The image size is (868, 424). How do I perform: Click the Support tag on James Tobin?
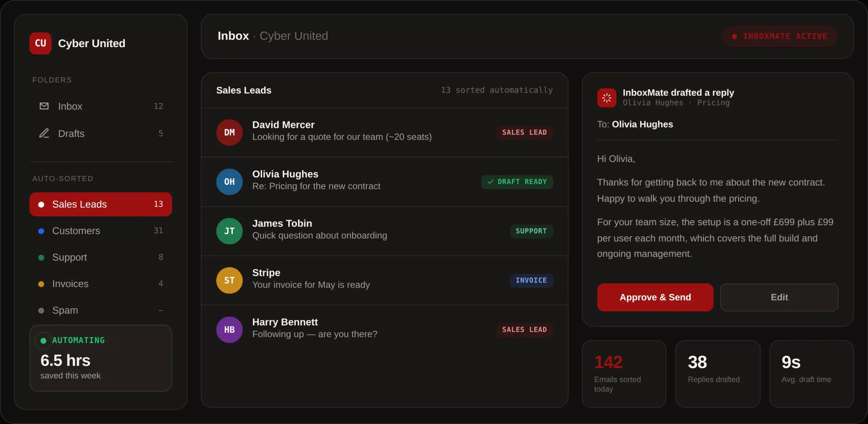pos(531,231)
